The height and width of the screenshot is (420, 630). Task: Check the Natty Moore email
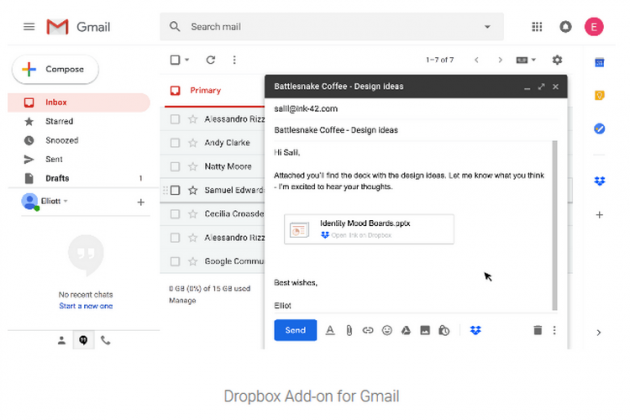[x=175, y=166]
